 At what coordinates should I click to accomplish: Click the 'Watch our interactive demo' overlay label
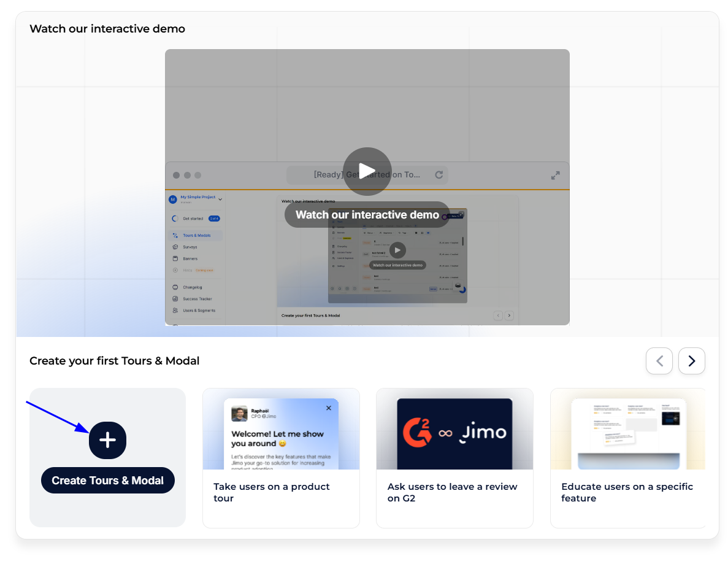coord(367,215)
